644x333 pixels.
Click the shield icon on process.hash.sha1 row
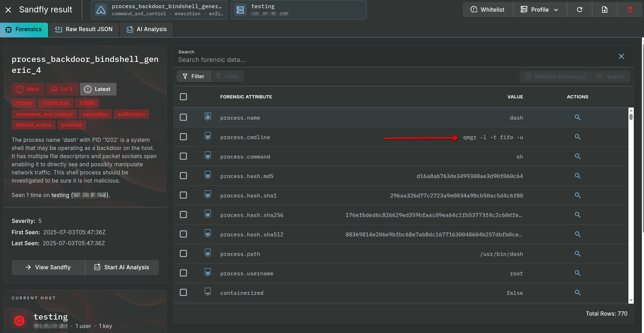click(208, 194)
